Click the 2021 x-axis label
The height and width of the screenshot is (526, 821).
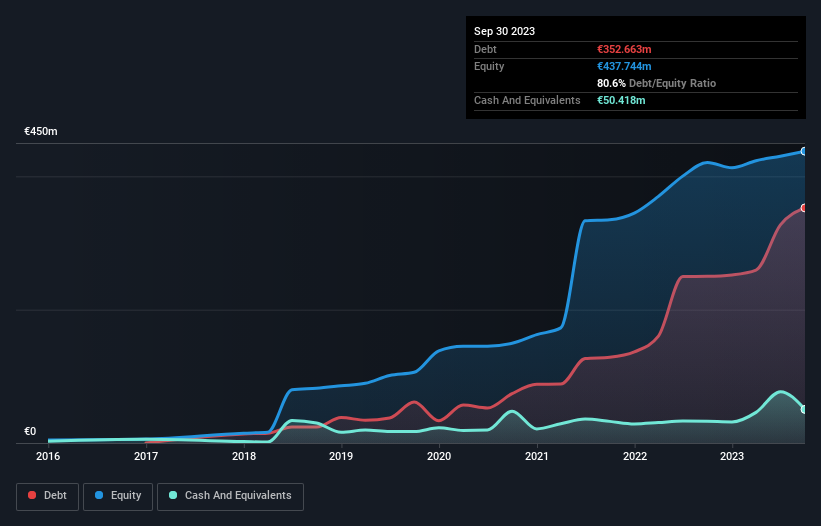(x=537, y=456)
